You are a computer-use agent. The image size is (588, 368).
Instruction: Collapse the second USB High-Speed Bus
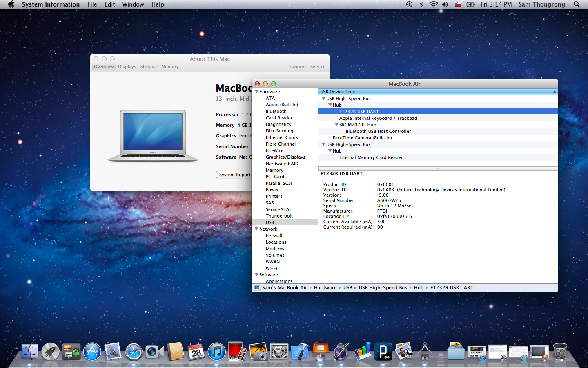(323, 144)
